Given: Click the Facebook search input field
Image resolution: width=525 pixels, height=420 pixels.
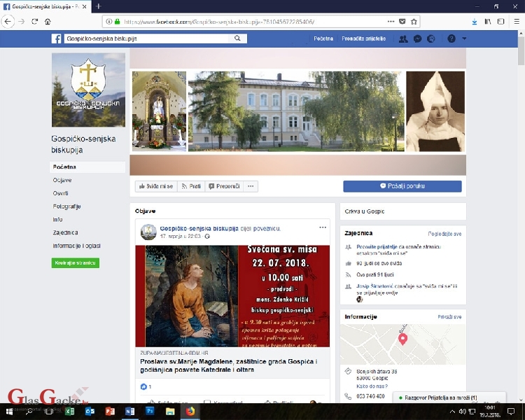Looking at the screenshot, I should [146, 38].
